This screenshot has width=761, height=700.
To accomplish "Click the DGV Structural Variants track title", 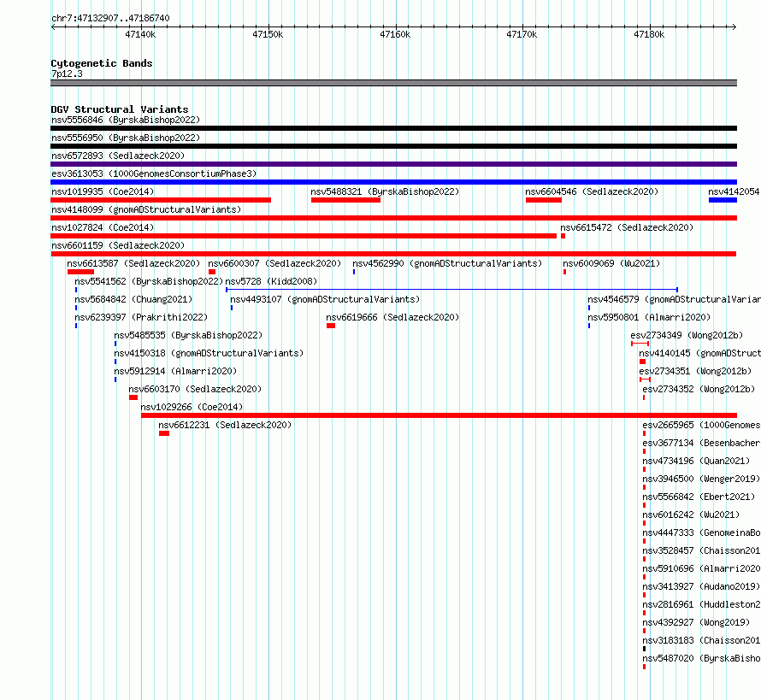I will click(120, 109).
